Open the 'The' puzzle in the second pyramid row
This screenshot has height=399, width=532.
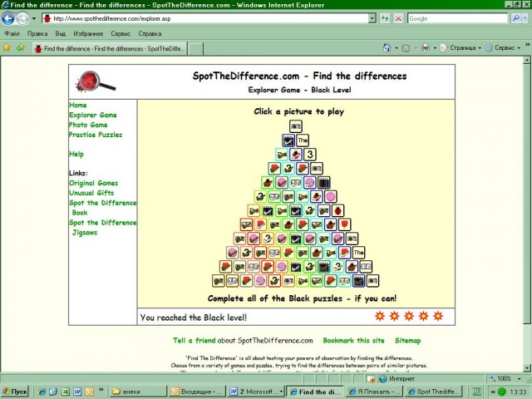point(303,140)
